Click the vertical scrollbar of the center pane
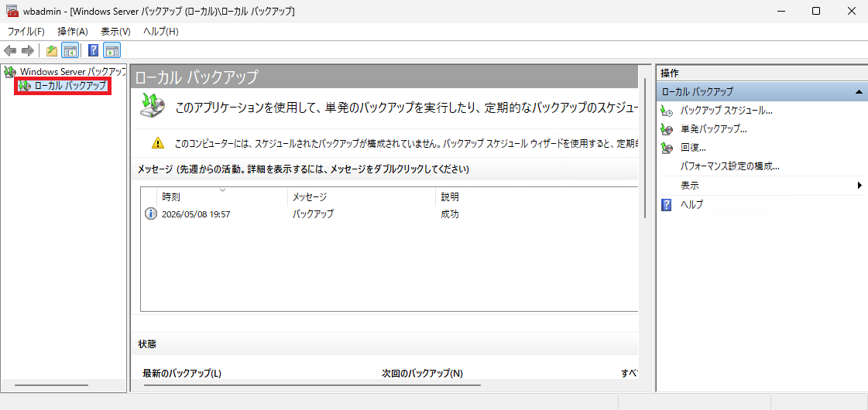The width and height of the screenshot is (868, 410). [x=644, y=149]
